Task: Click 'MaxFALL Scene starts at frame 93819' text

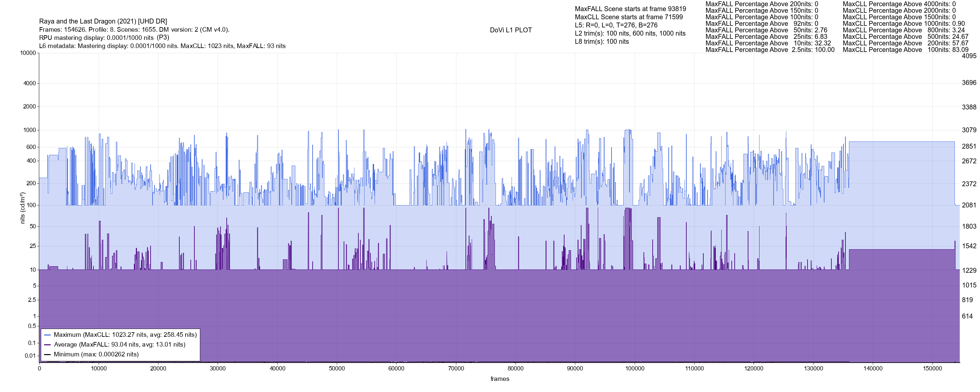Action: point(630,9)
